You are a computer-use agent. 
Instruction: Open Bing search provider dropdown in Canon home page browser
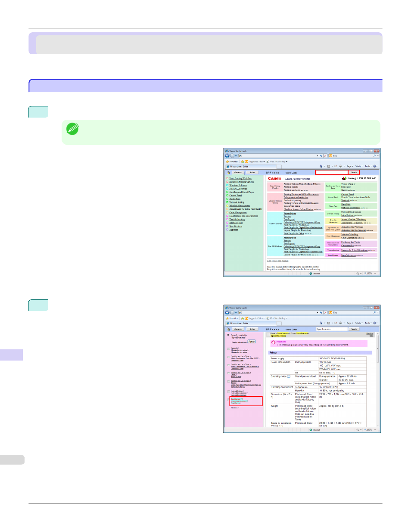(378, 156)
